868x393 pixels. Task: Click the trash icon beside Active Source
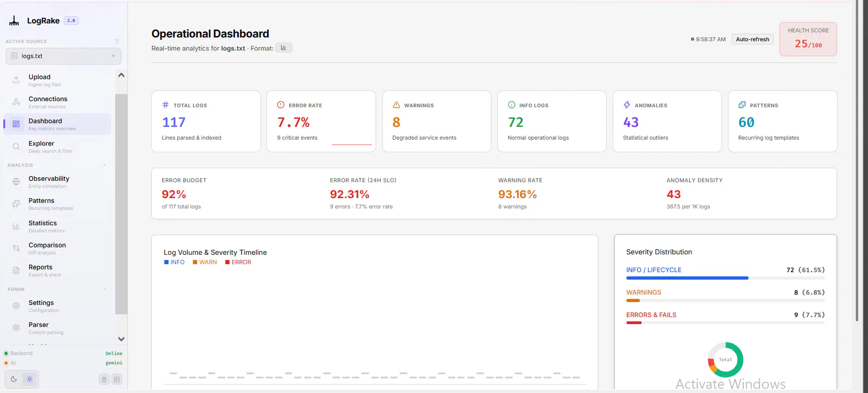pos(117,41)
